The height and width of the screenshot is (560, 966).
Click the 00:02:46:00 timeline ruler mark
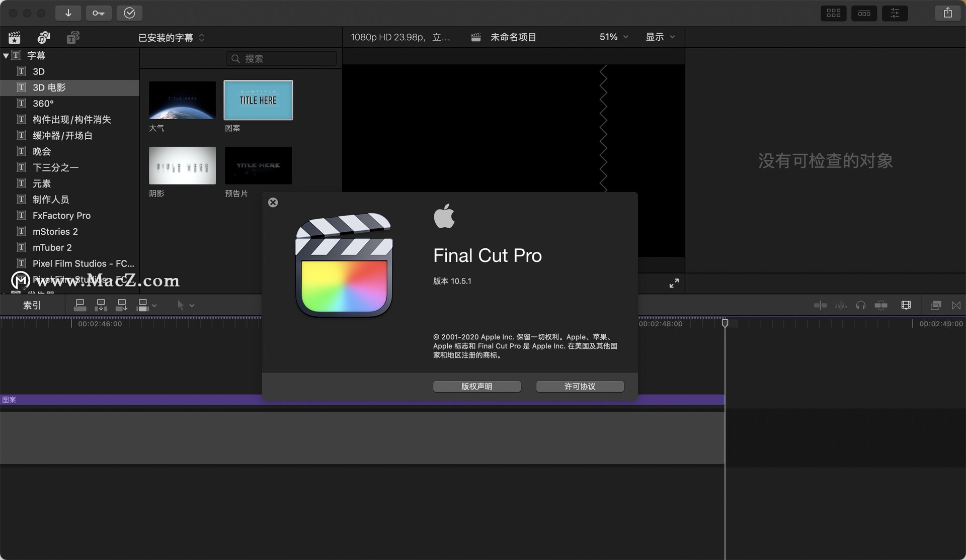(x=100, y=324)
